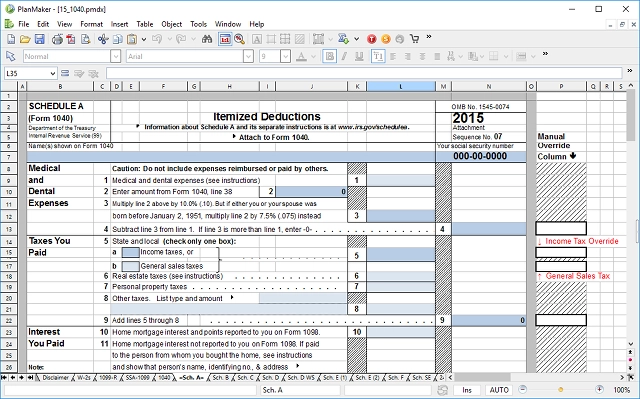Click the Income Tax Override box
The height and width of the screenshot is (399, 640).
pos(561,253)
